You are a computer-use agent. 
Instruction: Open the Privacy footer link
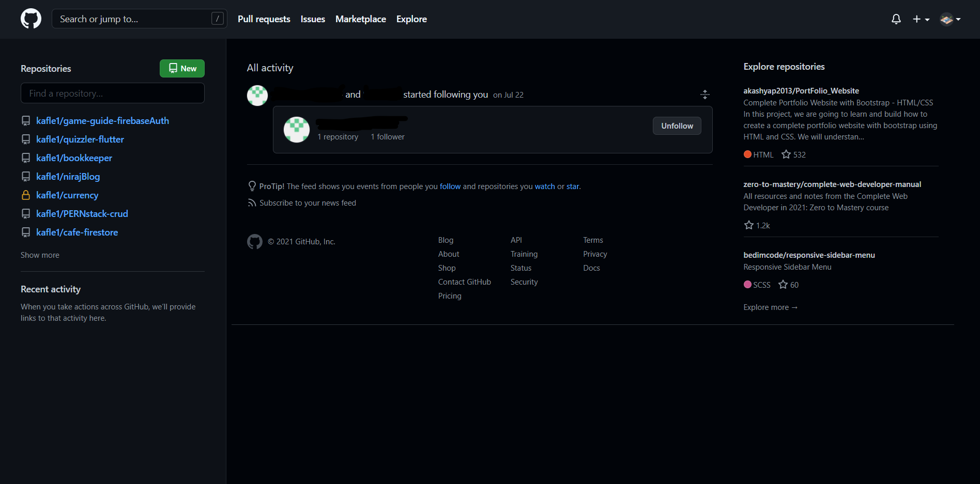point(595,254)
